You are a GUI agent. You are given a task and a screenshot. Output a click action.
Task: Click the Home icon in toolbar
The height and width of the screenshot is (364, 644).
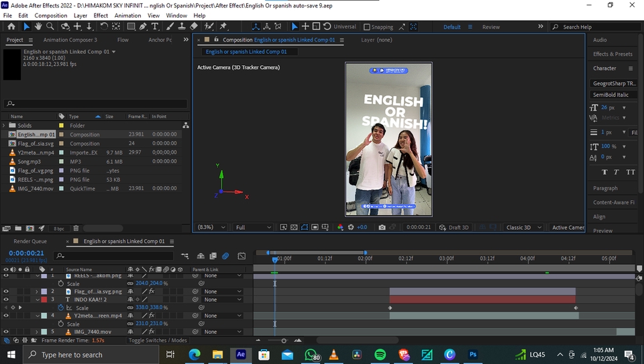tap(11, 27)
